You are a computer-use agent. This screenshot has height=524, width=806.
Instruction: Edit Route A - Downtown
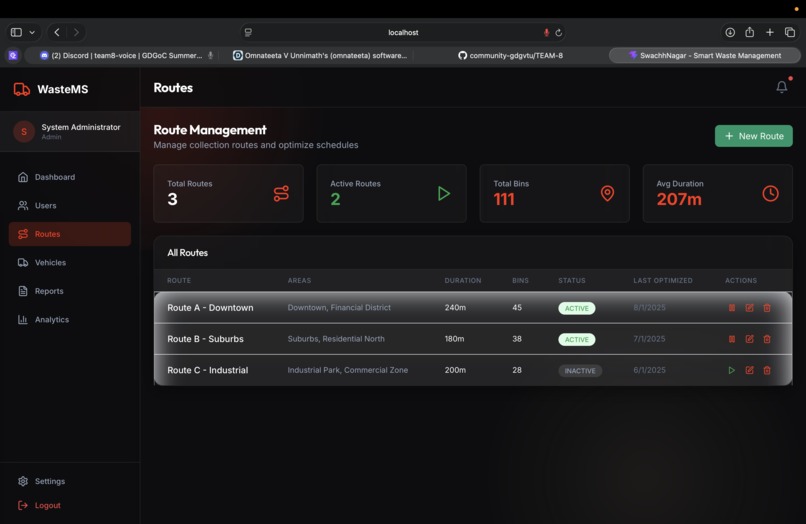pos(749,308)
